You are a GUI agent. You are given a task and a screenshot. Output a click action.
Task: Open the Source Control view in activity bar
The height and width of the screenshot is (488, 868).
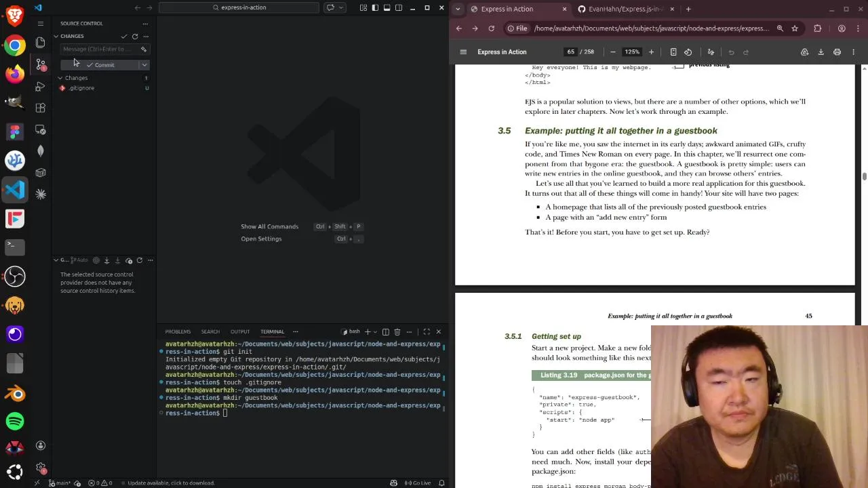click(x=40, y=65)
